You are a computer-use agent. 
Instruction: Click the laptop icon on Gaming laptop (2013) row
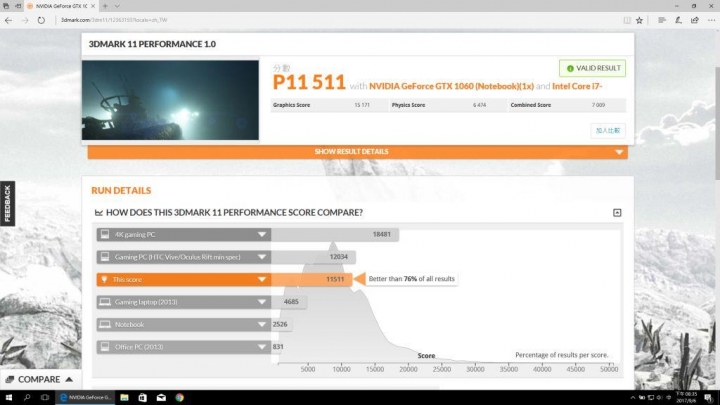tap(105, 302)
